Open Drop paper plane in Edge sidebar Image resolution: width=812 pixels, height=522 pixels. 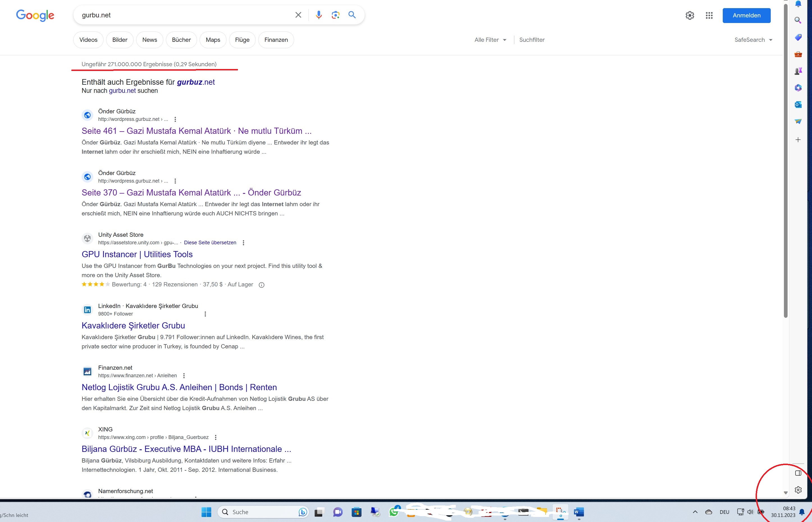[798, 121]
